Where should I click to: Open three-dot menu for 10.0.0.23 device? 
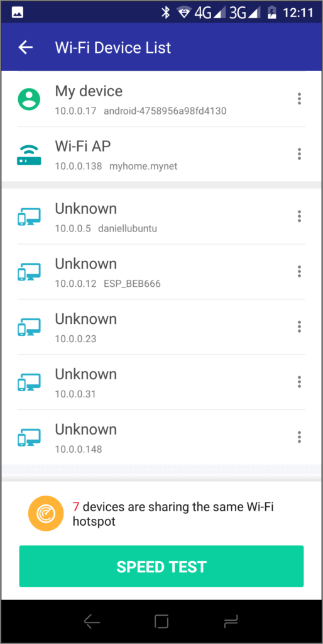(299, 326)
